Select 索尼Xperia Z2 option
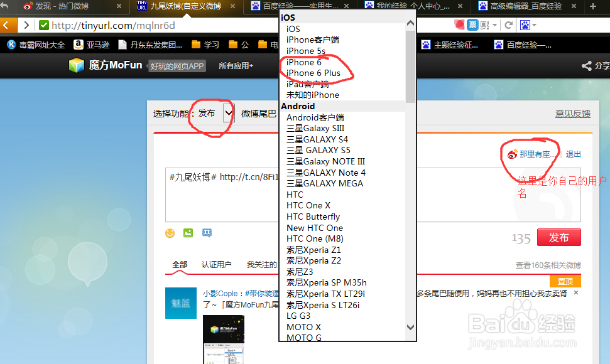 point(313,260)
